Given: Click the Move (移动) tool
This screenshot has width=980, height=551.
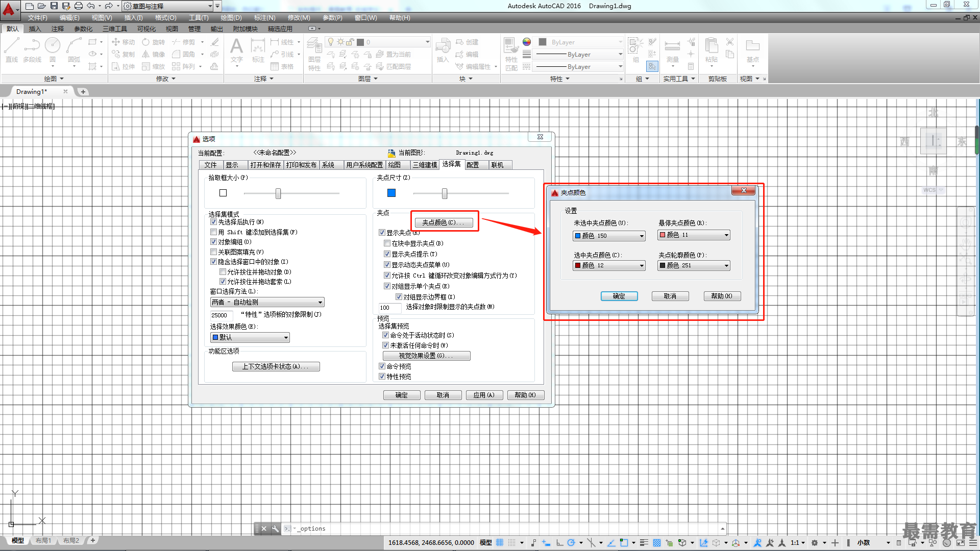Looking at the screenshot, I should coord(123,42).
